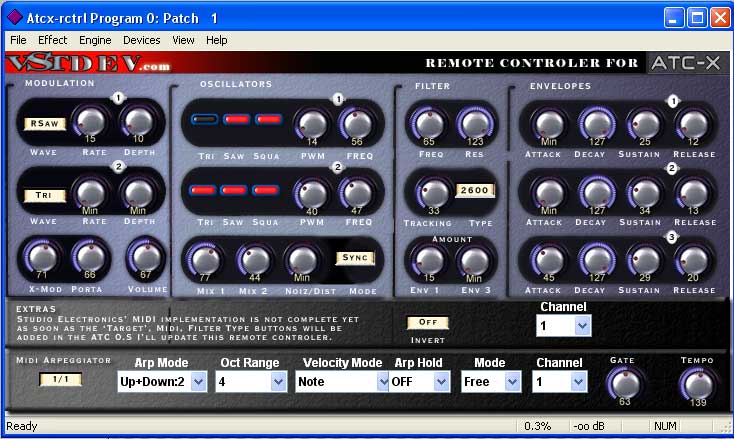The width and height of the screenshot is (734, 439).
Task: Click the Env 3 amount knob
Action: pos(474,260)
